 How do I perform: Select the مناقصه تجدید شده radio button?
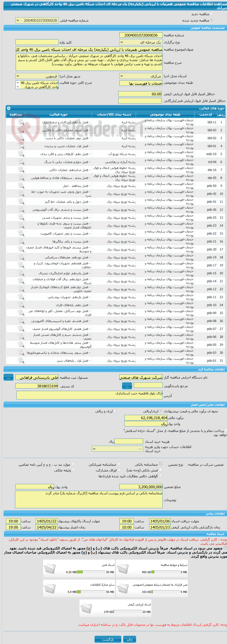pos(212,20)
